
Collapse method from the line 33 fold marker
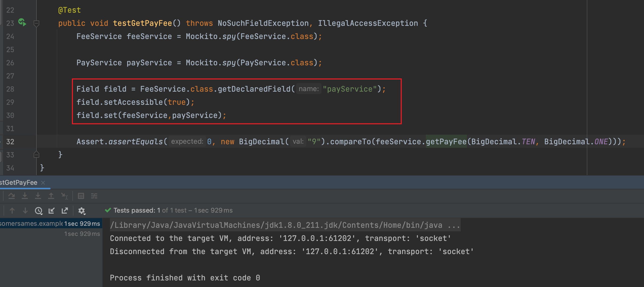click(36, 155)
